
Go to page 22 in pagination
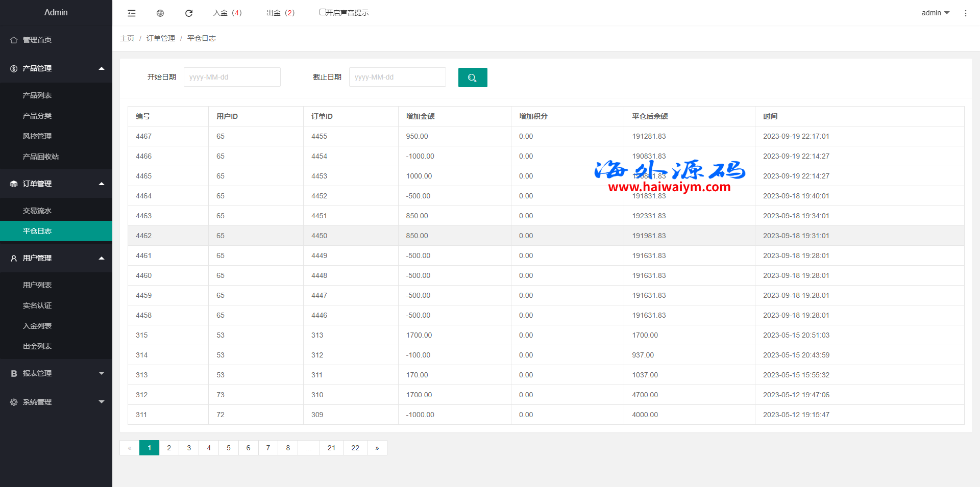point(355,448)
